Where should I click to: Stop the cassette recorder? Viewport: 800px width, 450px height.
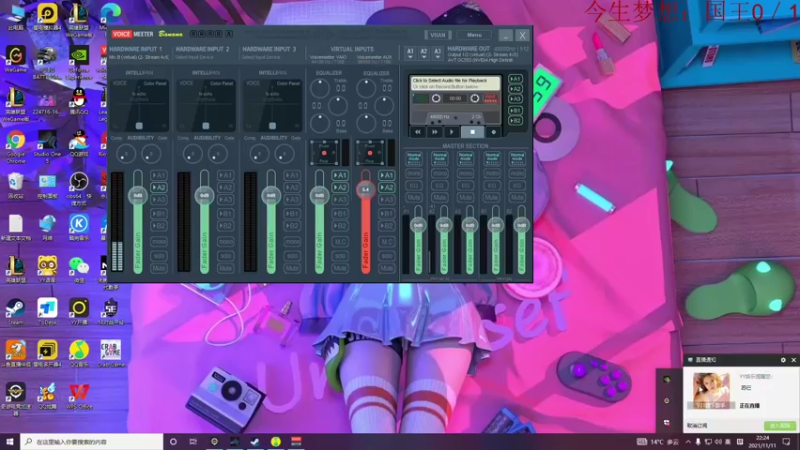[x=472, y=132]
